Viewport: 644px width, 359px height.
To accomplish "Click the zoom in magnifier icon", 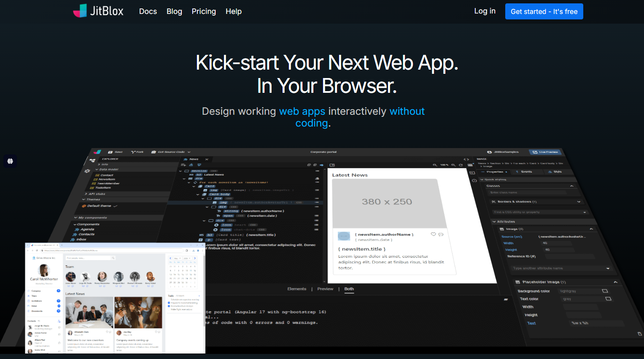I will pyautogui.click(x=453, y=165).
